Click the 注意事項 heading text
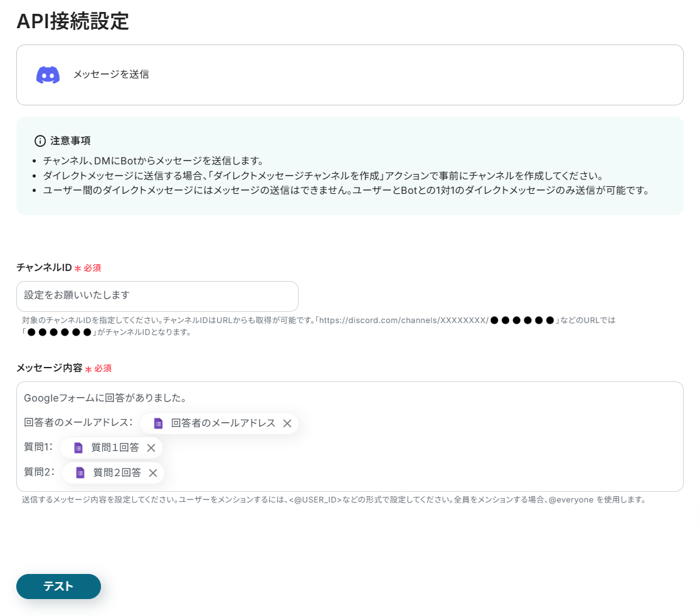This screenshot has width=700, height=616. tap(70, 141)
